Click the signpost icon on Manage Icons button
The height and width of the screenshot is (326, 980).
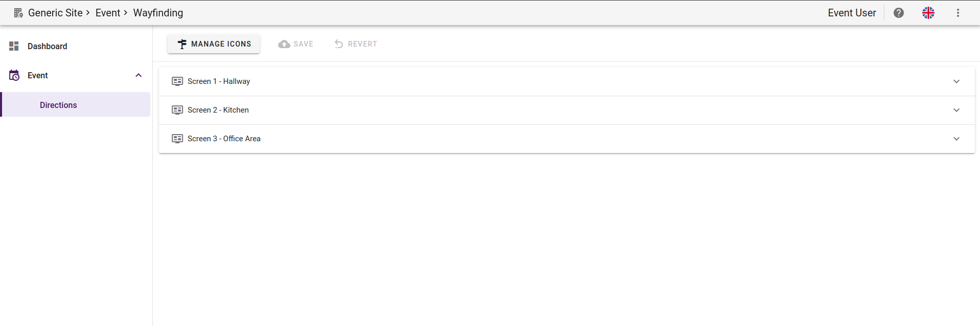click(x=182, y=44)
